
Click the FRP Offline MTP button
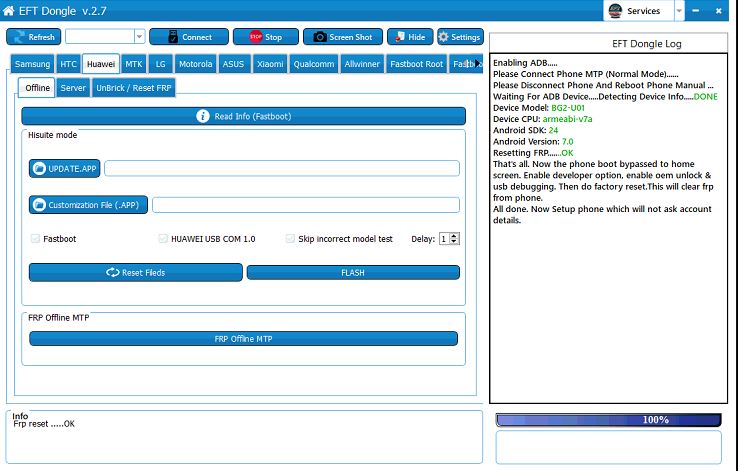(x=243, y=339)
